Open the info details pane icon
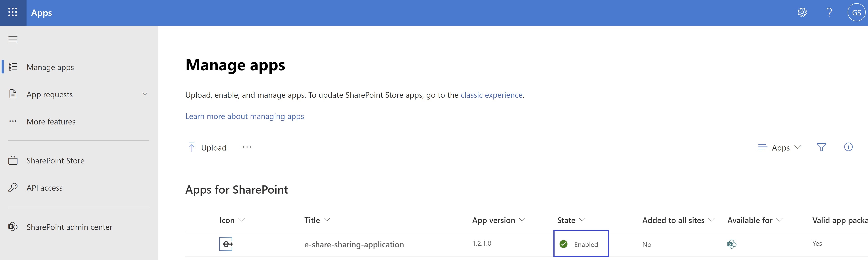 848,147
